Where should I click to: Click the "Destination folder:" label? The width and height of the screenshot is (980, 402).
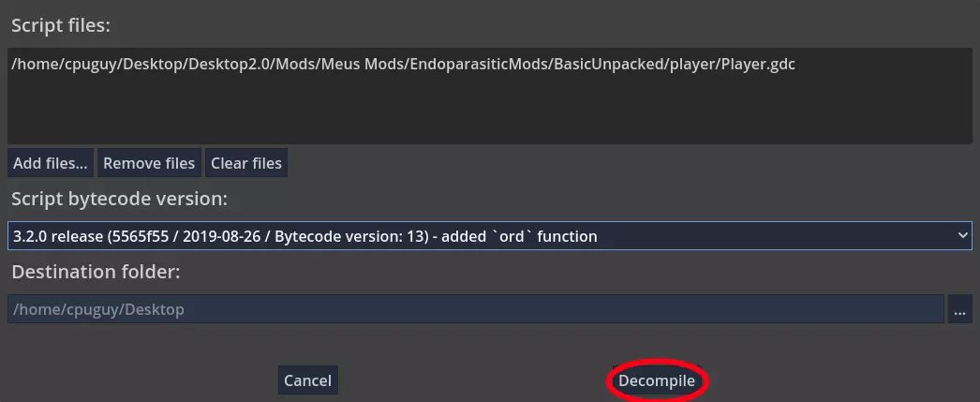point(96,272)
